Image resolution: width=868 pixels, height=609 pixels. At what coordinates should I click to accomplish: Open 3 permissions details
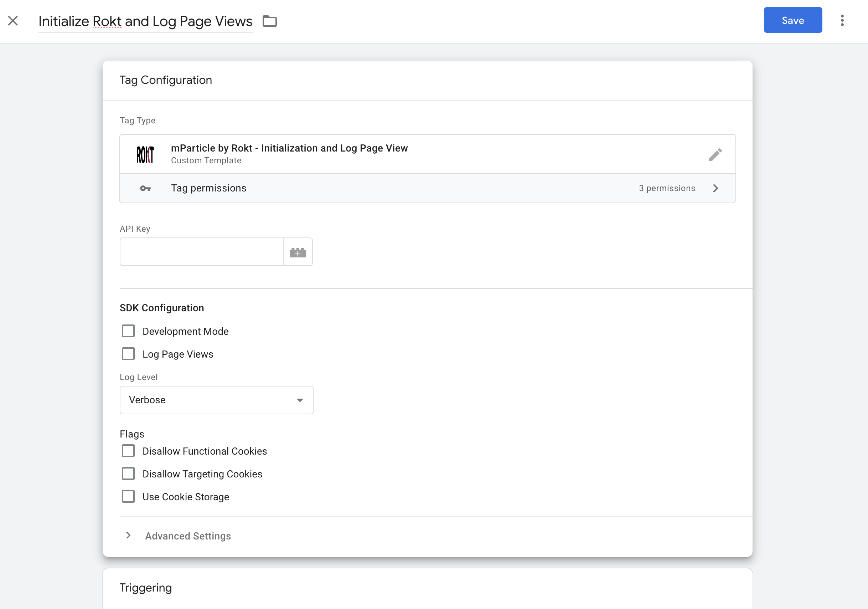(666, 188)
